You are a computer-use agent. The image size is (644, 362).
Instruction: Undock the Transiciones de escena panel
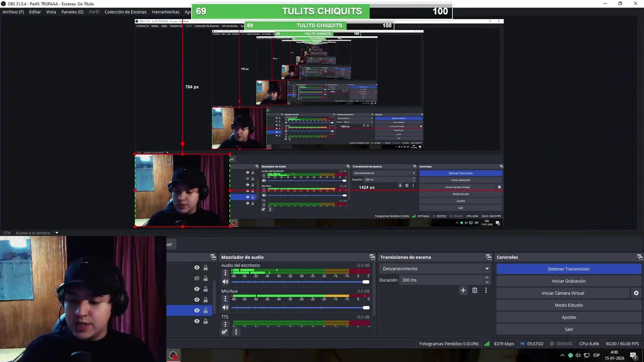[488, 257]
